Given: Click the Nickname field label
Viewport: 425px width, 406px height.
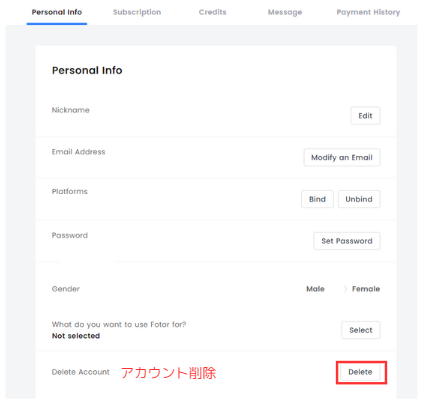Looking at the screenshot, I should 70,110.
